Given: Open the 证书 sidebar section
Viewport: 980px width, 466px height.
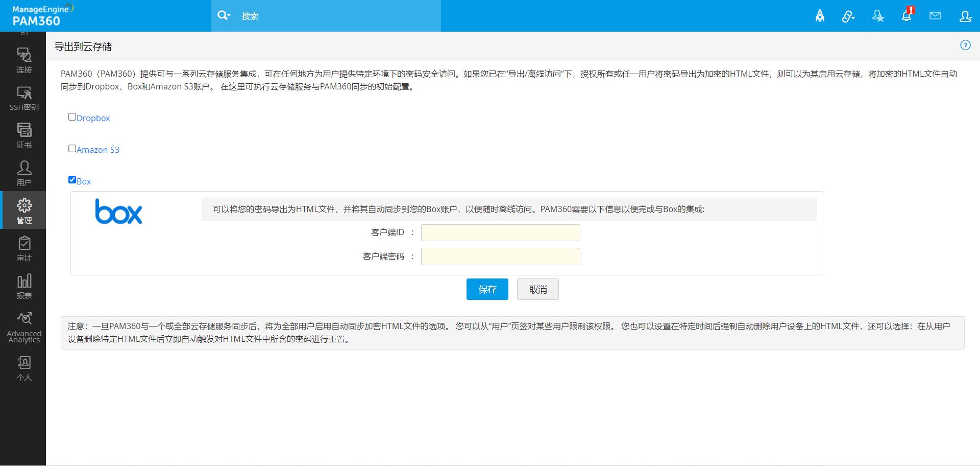Looking at the screenshot, I should pyautogui.click(x=24, y=135).
